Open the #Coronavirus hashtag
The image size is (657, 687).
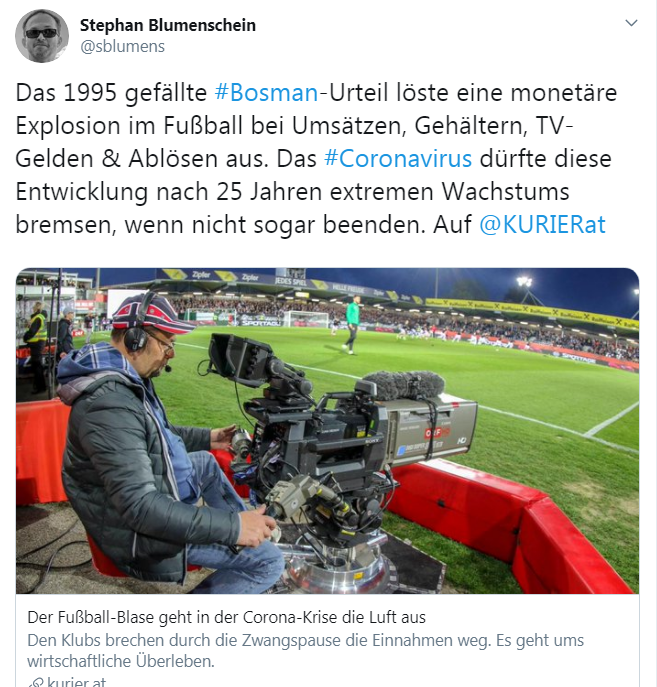pyautogui.click(x=398, y=159)
